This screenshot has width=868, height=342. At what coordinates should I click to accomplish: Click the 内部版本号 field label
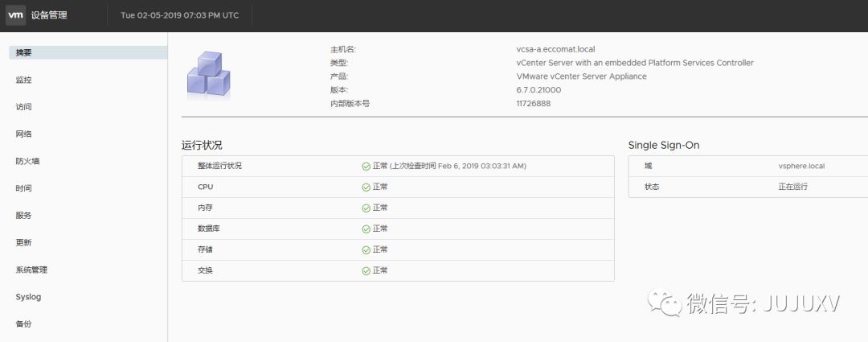(350, 104)
